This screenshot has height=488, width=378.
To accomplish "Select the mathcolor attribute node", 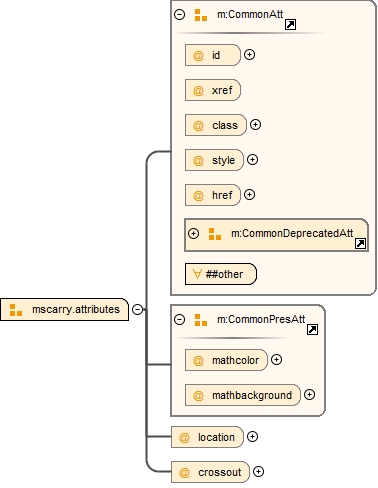I will point(226,360).
